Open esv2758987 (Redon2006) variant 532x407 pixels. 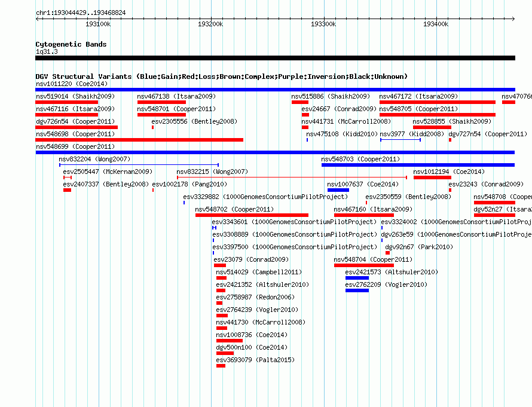pyautogui.click(x=255, y=297)
